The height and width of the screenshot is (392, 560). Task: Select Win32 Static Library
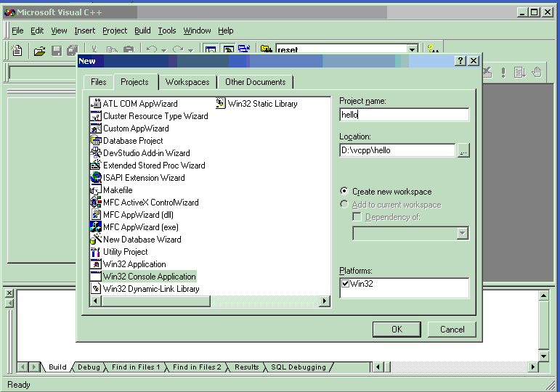pos(257,104)
